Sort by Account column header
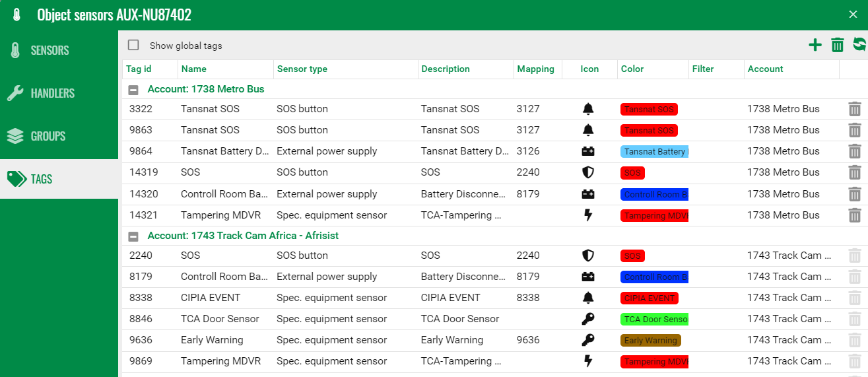 [x=766, y=69]
